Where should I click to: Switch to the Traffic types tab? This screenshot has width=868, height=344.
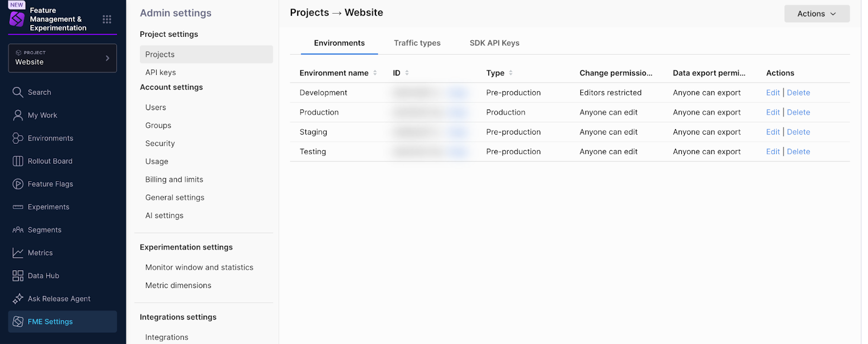(x=417, y=43)
